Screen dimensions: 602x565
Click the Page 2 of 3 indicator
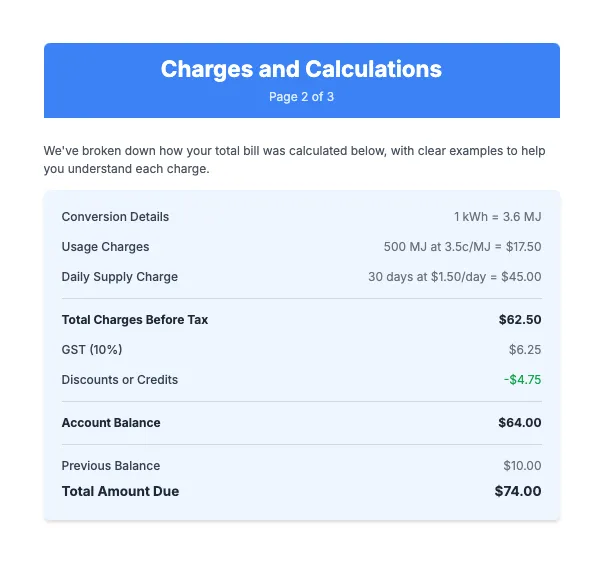pyautogui.click(x=301, y=97)
